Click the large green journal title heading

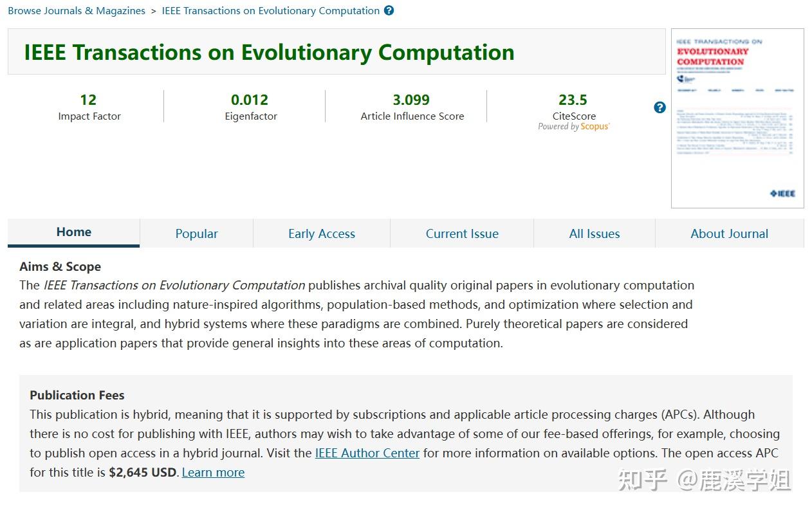point(269,52)
